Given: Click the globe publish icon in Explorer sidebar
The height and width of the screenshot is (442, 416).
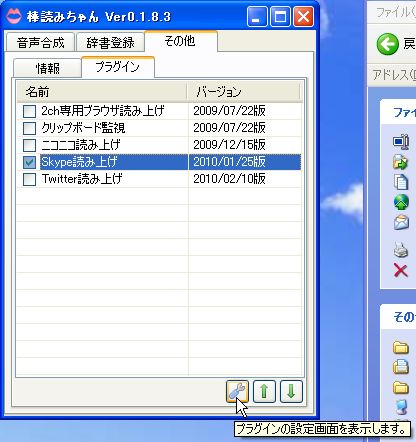Looking at the screenshot, I should tap(401, 202).
